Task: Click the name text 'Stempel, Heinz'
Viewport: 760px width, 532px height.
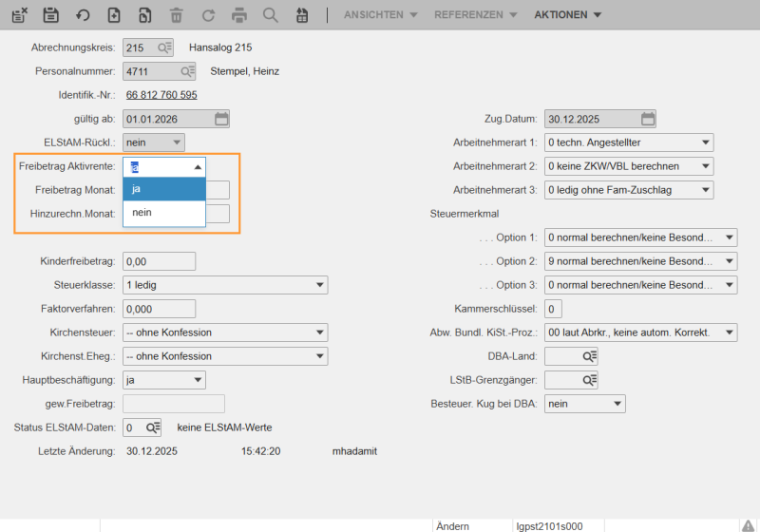Action: pos(244,71)
